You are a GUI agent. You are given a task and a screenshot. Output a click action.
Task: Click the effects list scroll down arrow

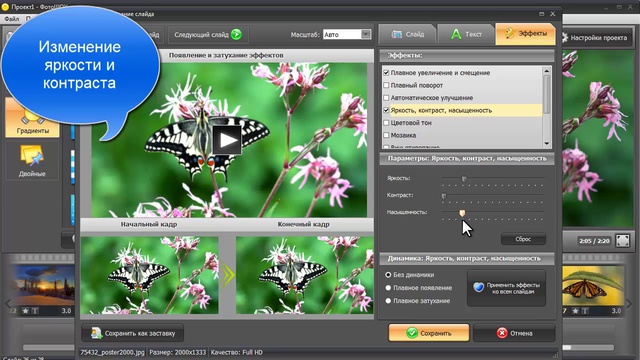tap(547, 143)
